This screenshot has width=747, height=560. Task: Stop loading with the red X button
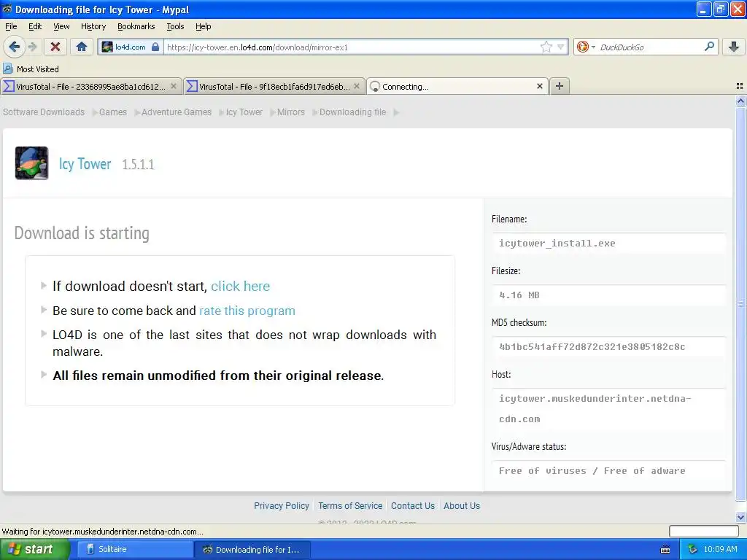(55, 47)
